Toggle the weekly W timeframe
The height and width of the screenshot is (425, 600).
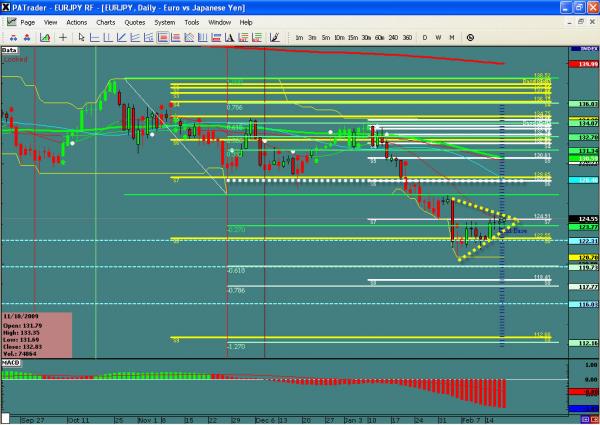438,36
